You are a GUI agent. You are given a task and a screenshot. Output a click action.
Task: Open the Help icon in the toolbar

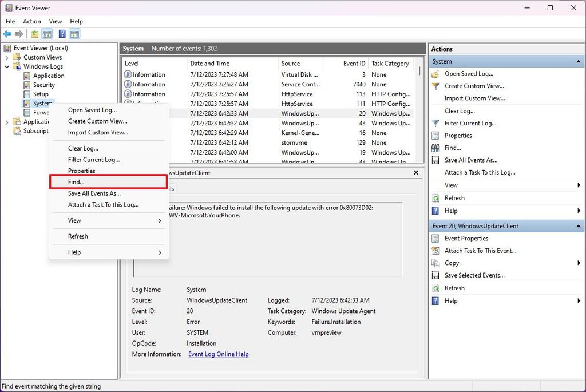[x=62, y=33]
